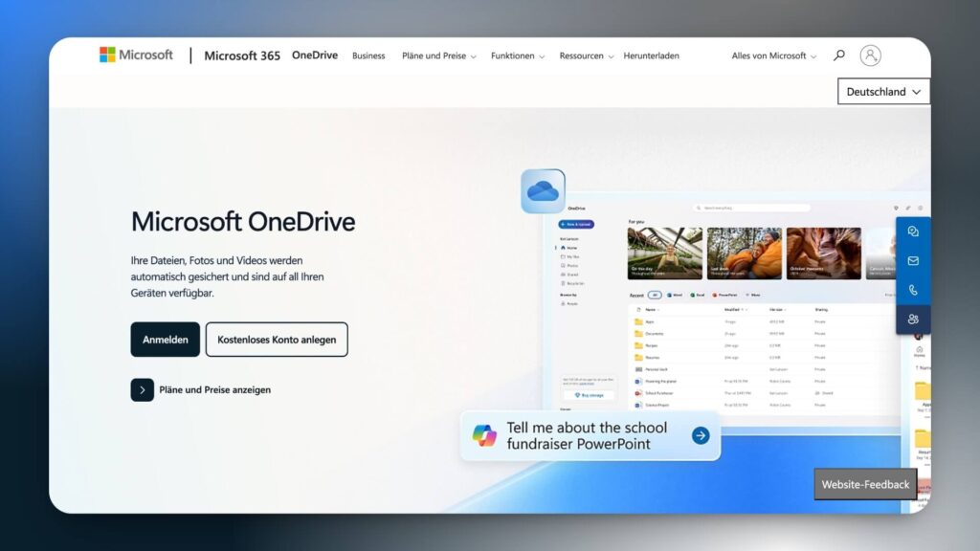
Task: Click the orange jackets couple photo thumbnail
Action: (x=745, y=253)
